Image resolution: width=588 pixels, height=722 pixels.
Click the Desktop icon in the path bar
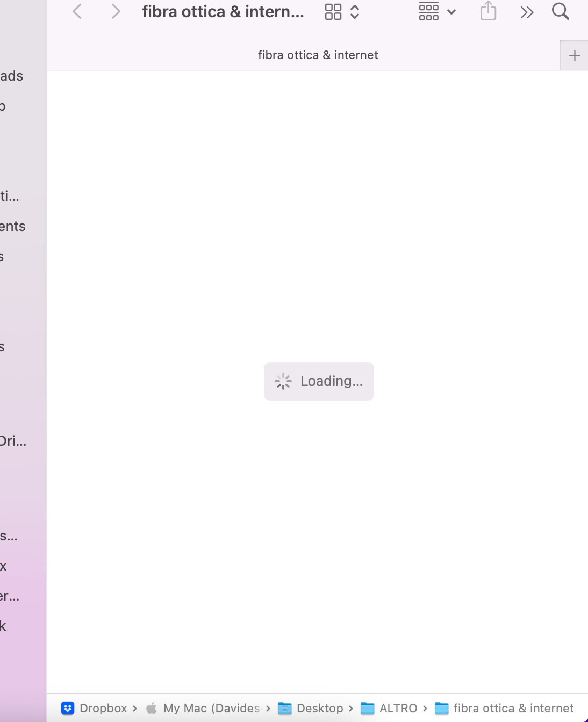click(285, 708)
